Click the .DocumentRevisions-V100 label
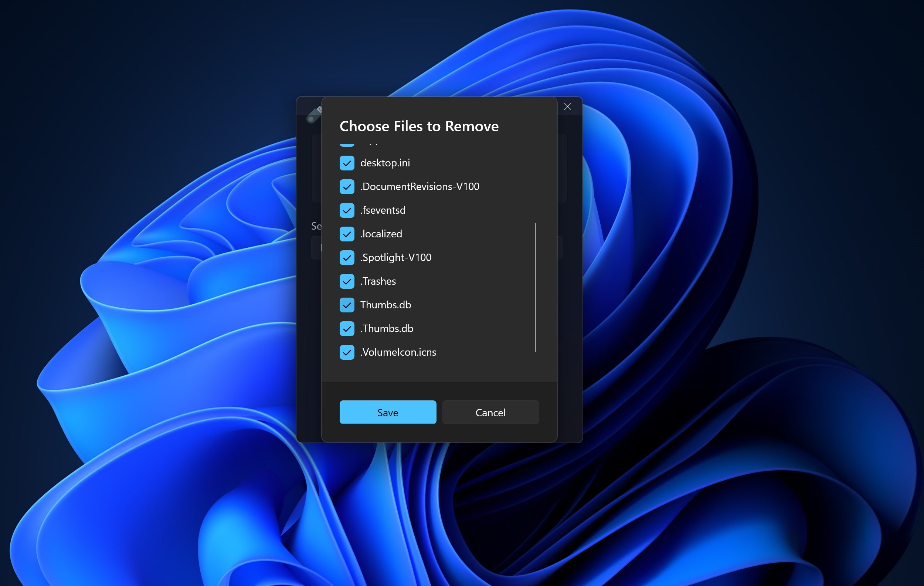Screen dimensions: 924x586 (420, 187)
